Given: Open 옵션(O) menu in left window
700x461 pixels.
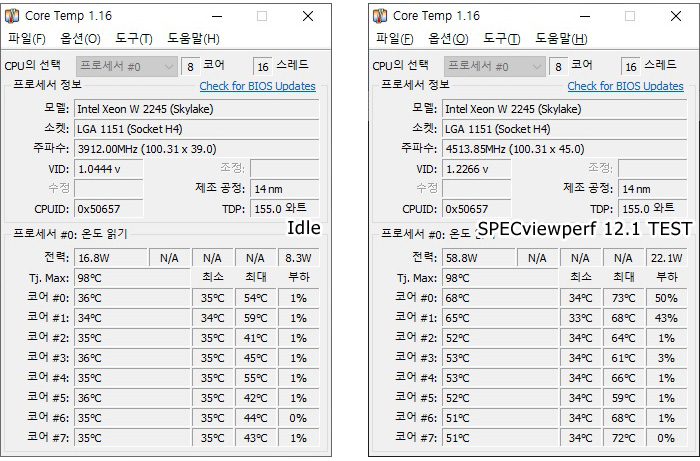Looking at the screenshot, I should 80,39.
